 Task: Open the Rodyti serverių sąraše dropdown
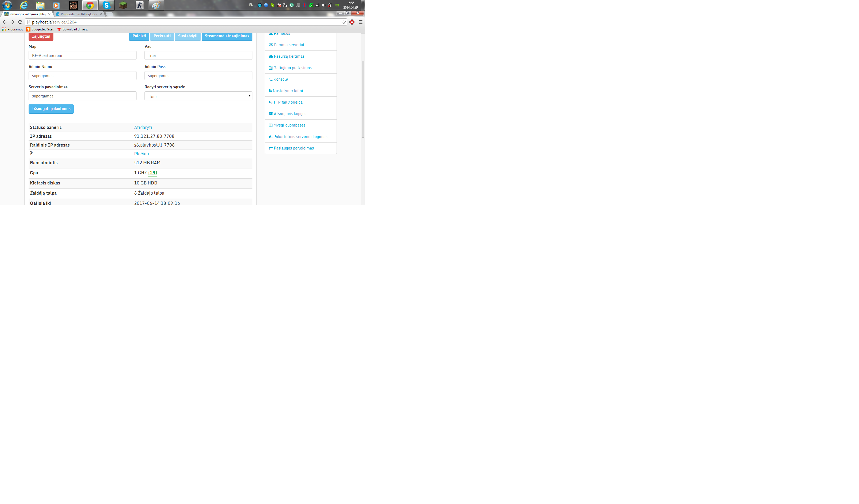[198, 96]
